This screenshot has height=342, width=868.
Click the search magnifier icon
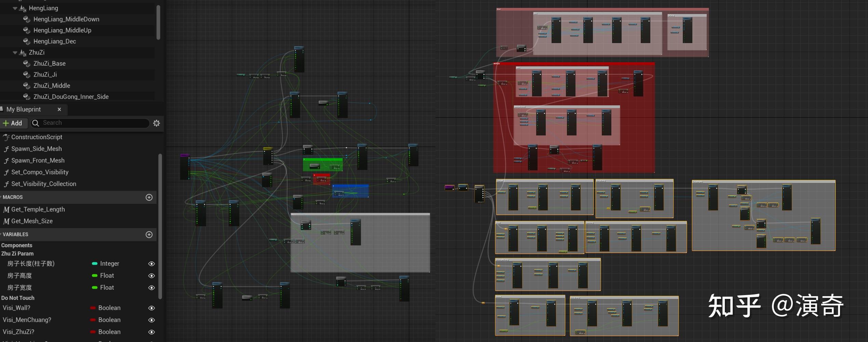point(36,123)
